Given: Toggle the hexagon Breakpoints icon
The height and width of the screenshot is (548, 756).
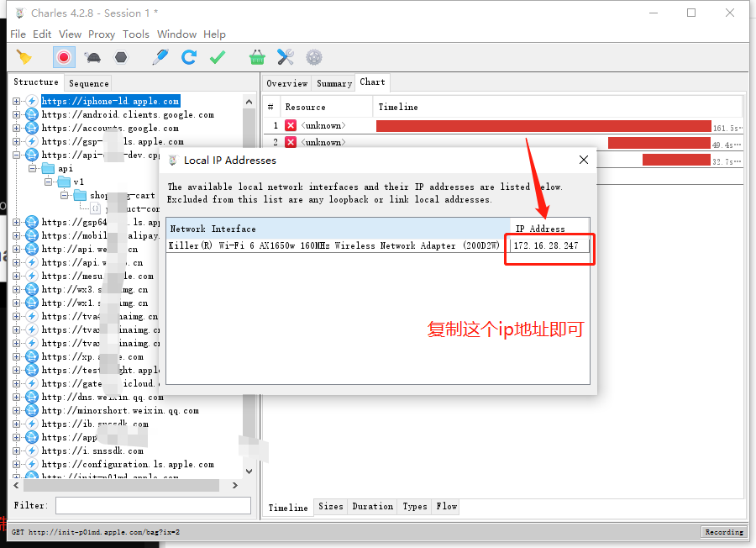Looking at the screenshot, I should coord(121,57).
